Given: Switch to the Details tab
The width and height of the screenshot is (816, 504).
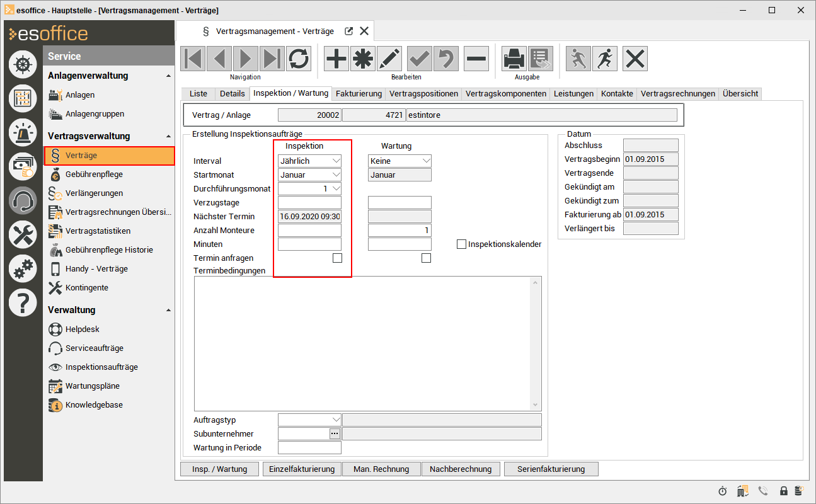Looking at the screenshot, I should (232, 94).
